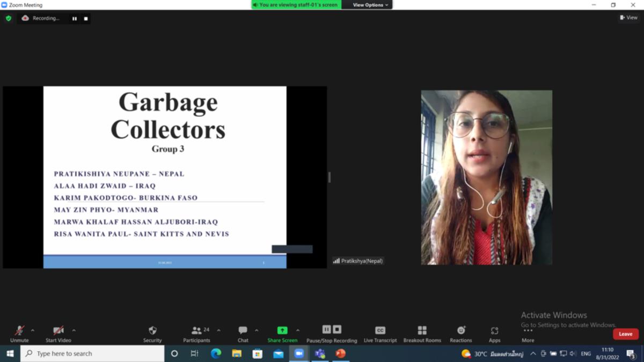Open File Explorer from the taskbar
The width and height of the screenshot is (644, 362).
[237, 353]
